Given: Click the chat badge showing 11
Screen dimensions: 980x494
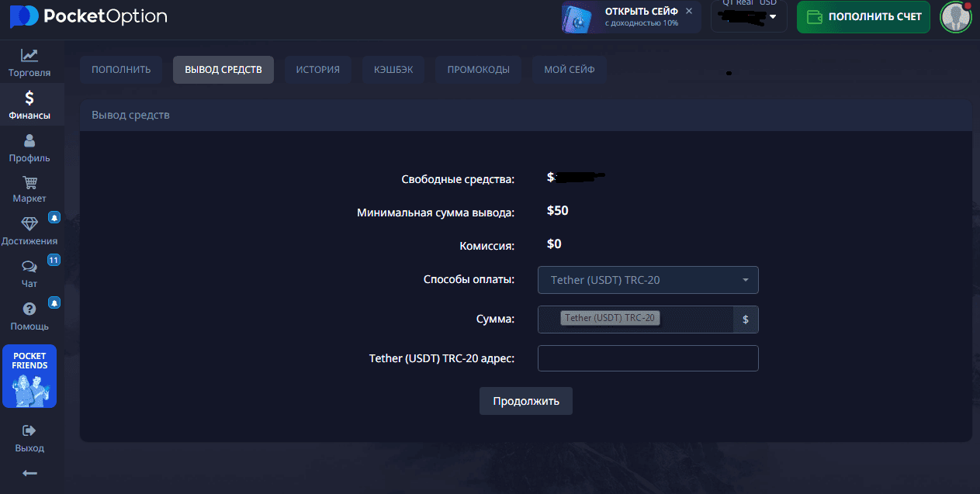Looking at the screenshot, I should (54, 260).
